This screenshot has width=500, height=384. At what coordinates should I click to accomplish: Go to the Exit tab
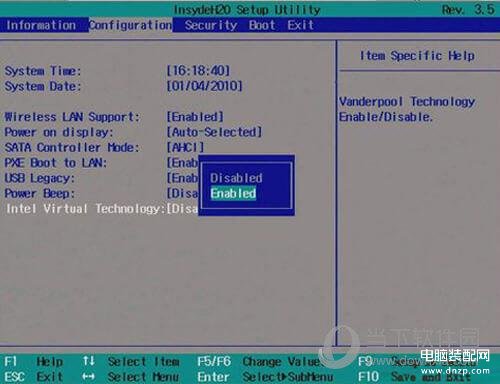coord(300,25)
